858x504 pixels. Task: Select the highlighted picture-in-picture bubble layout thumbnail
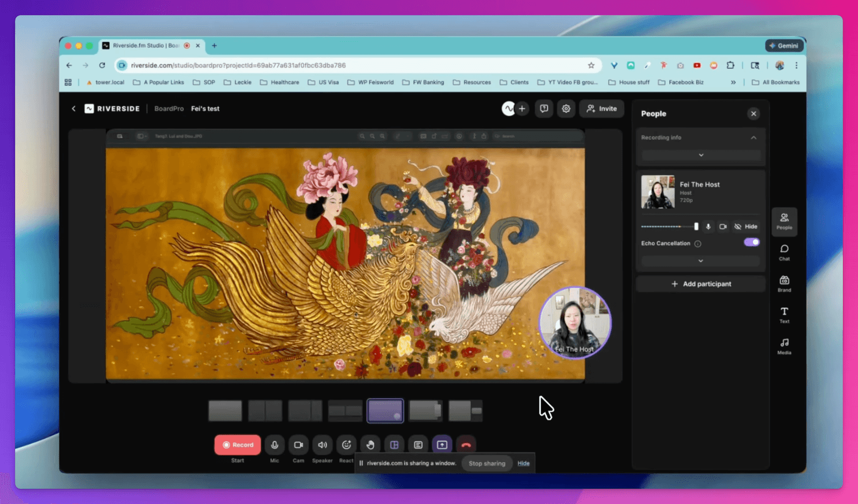click(385, 411)
